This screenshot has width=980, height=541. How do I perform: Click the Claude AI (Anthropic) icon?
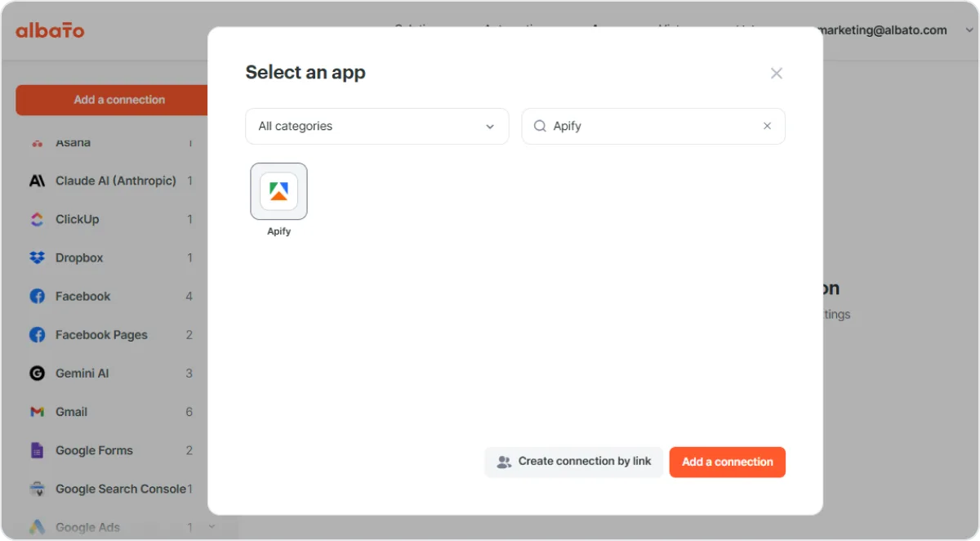[37, 181]
